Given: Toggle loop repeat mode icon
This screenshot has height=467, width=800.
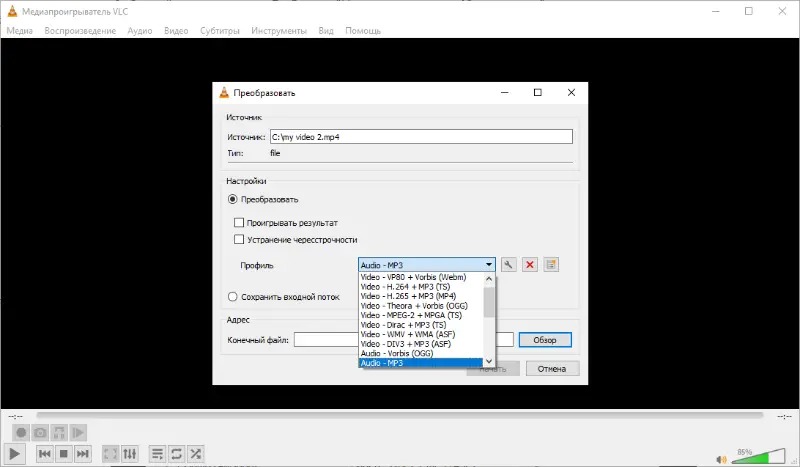Looking at the screenshot, I should pos(177,453).
